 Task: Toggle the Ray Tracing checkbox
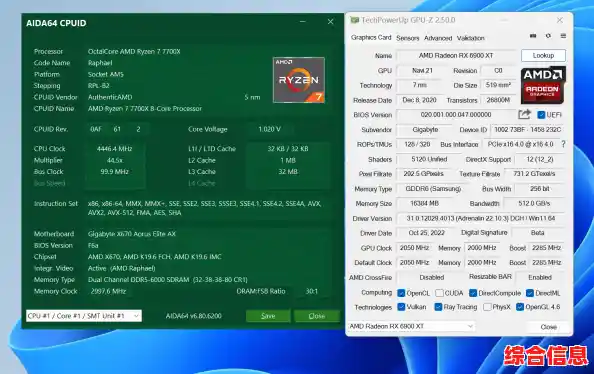pos(438,307)
